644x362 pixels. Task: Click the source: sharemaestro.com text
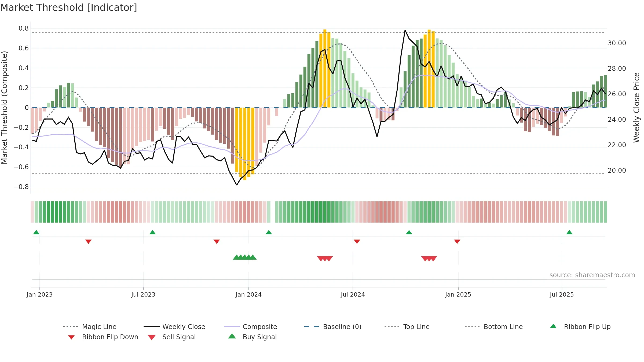coord(592,275)
